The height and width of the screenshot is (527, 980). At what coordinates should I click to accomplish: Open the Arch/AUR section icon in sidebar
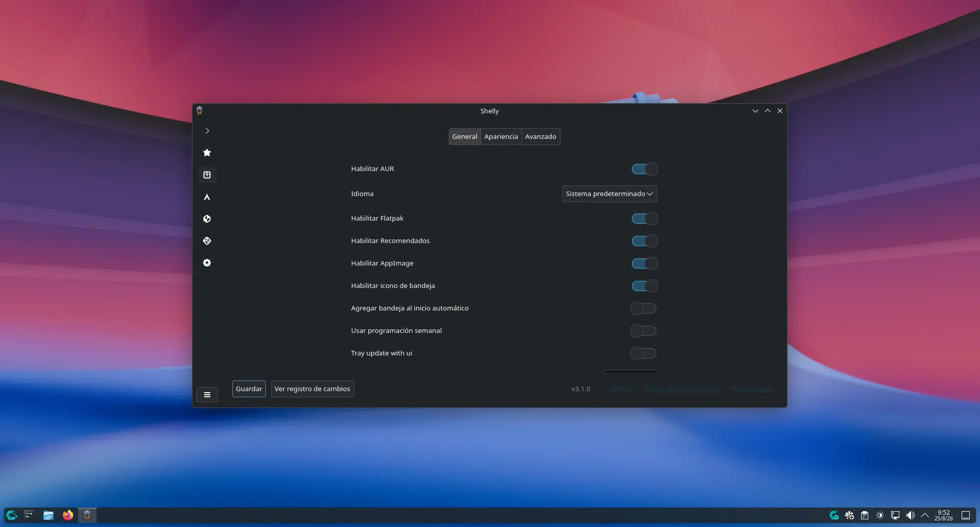click(207, 197)
